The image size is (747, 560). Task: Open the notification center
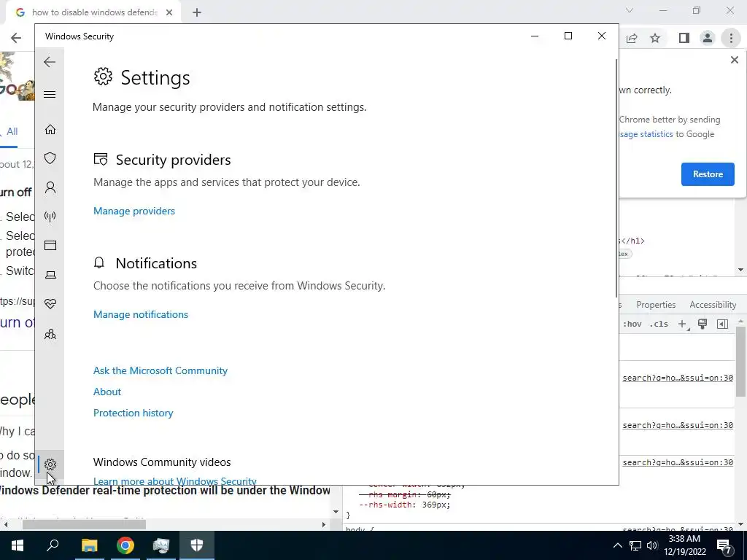click(724, 546)
